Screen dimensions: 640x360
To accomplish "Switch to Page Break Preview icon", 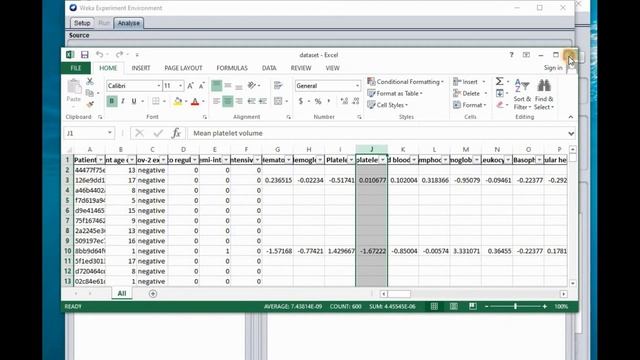I will tap(473, 306).
